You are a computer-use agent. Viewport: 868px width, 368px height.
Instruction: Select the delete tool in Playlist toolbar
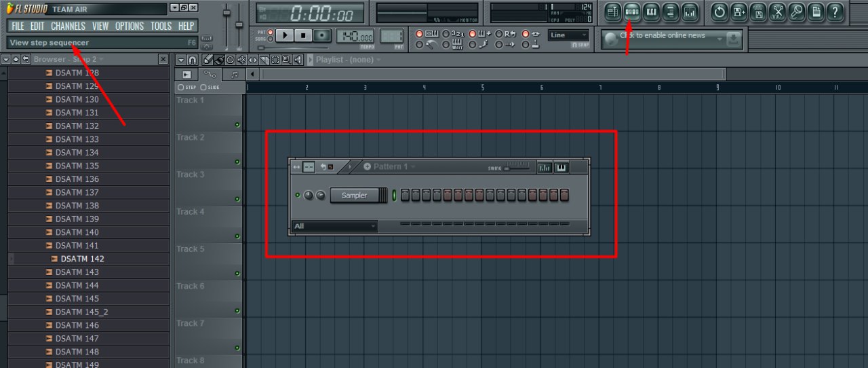[x=230, y=60]
